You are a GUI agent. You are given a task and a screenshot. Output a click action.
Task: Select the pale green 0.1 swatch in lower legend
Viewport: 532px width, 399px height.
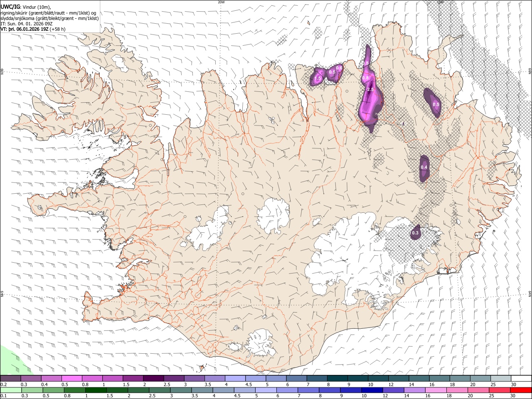tap(11, 390)
